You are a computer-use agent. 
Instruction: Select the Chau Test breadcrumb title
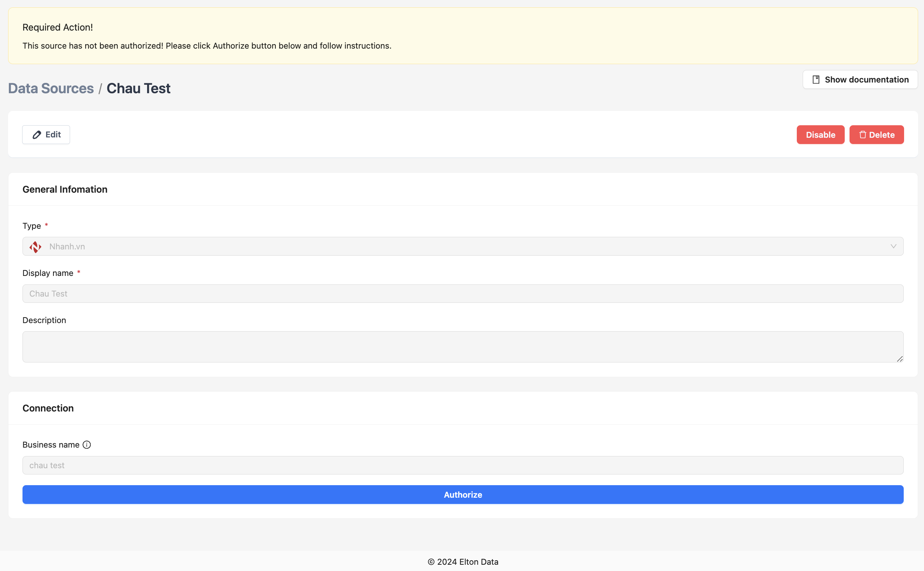138,88
